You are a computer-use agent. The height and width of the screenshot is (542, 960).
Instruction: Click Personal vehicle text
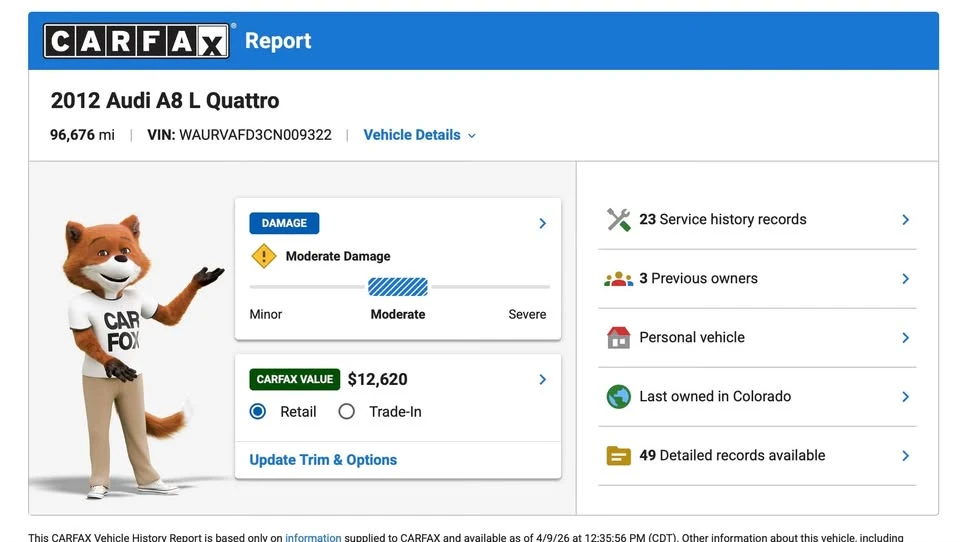pos(692,337)
